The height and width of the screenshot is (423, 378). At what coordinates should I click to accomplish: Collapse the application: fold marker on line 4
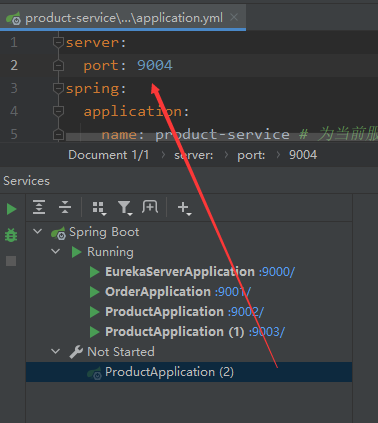pos(58,111)
